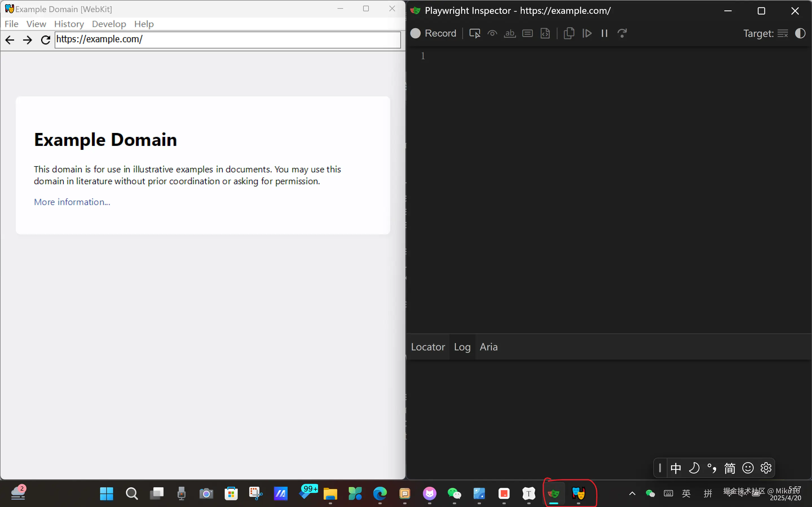
Task: Select the Assert text 'ab' icon
Action: pyautogui.click(x=510, y=33)
